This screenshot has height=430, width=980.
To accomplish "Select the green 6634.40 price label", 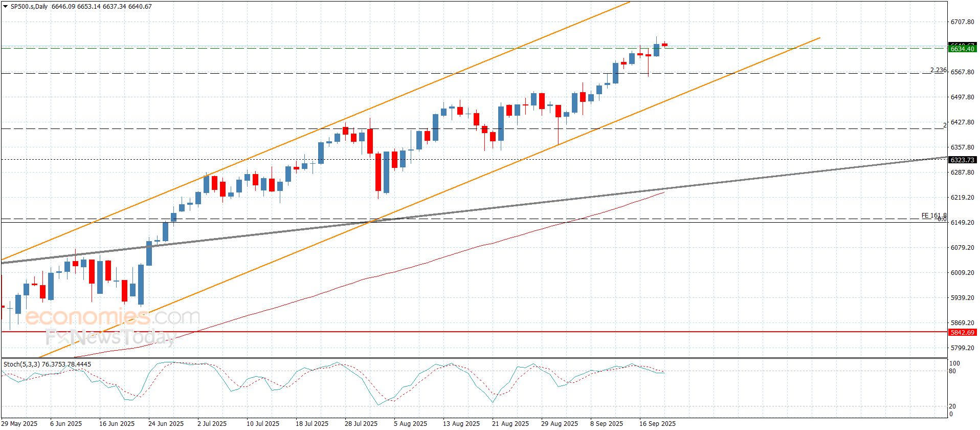I will tap(962, 49).
